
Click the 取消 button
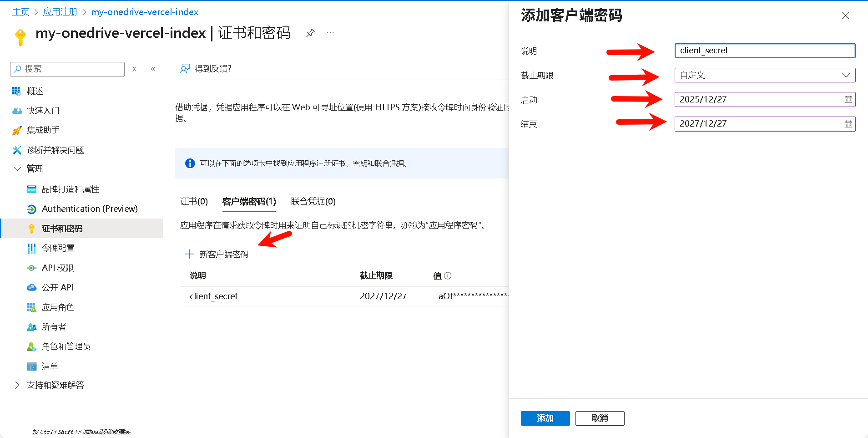click(x=600, y=418)
